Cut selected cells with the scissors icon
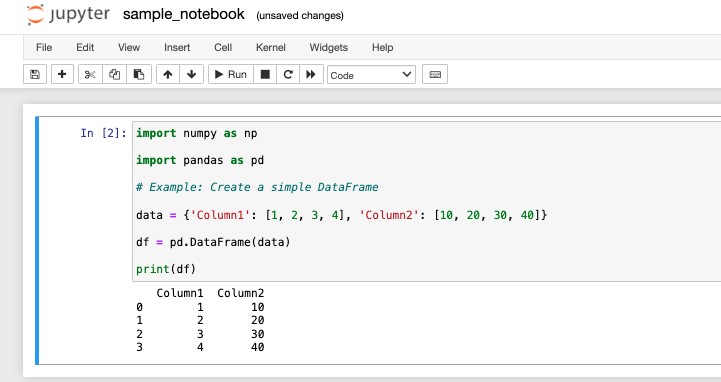Image resolution: width=721 pixels, height=382 pixels. pyautogui.click(x=90, y=74)
